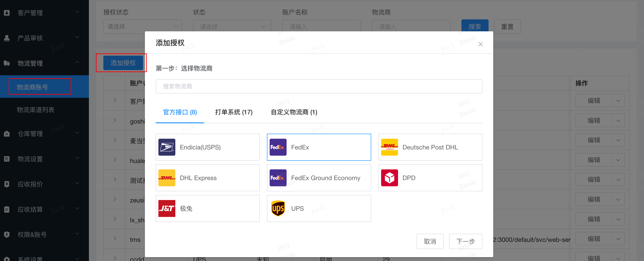The height and width of the screenshot is (261, 644).
Task: Open the 物流商账号 menu item
Action: (x=44, y=87)
